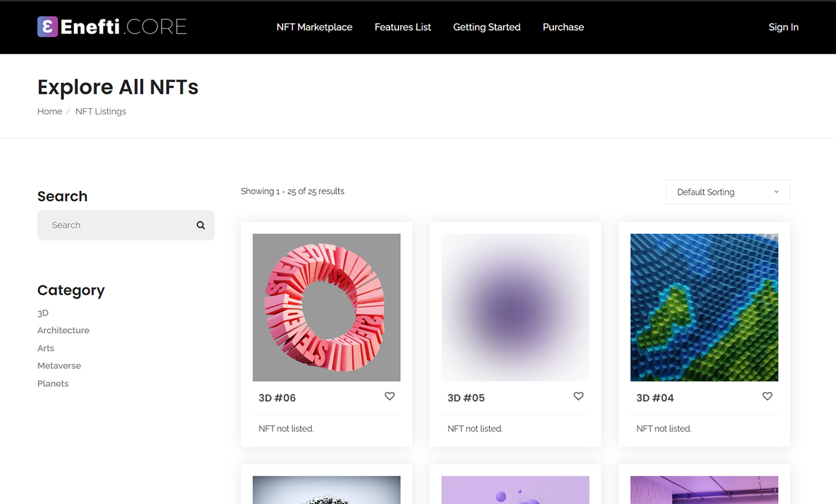Click the 3D #06 title
This screenshot has width=836, height=504.
coord(277,398)
